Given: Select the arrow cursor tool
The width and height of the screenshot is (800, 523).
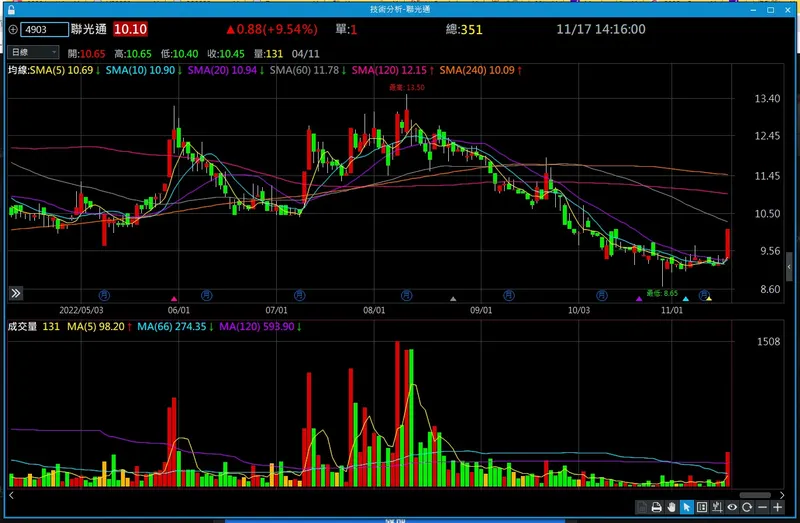Looking at the screenshot, I should [687, 507].
